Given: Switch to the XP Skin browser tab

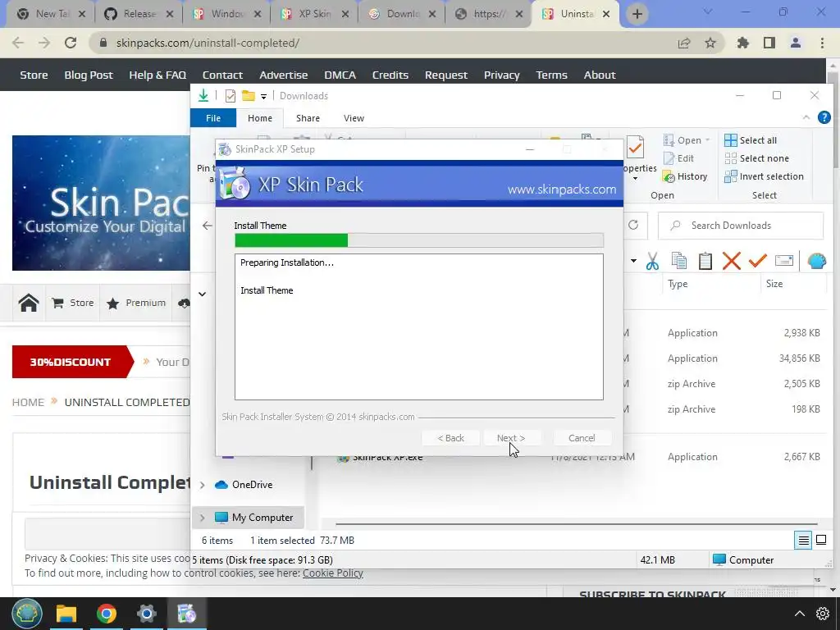Looking at the screenshot, I should pos(314,14).
